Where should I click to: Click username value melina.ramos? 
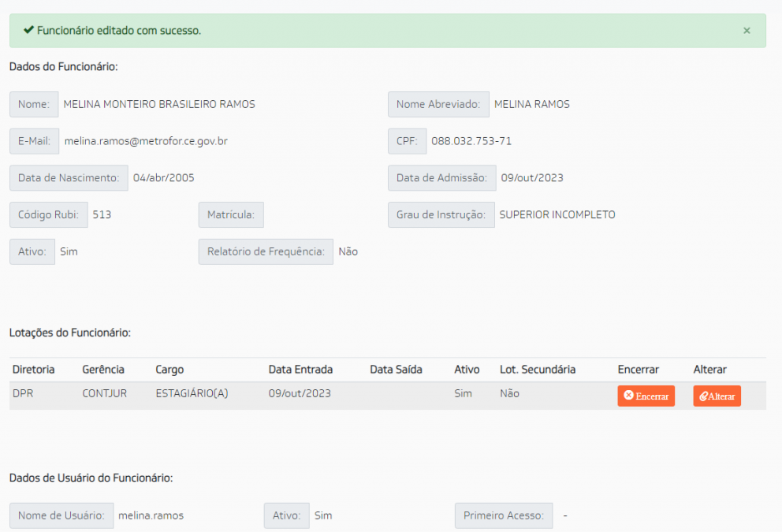click(151, 515)
